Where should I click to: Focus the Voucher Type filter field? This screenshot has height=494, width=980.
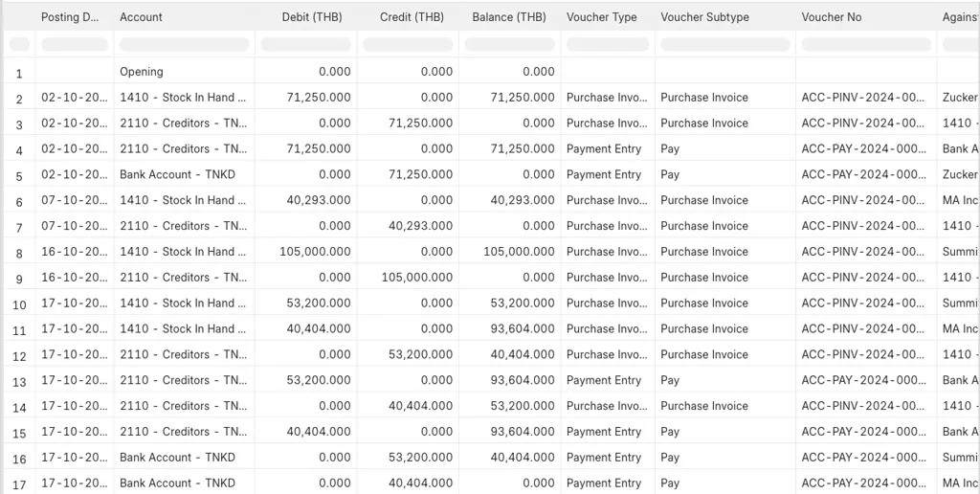[608, 44]
